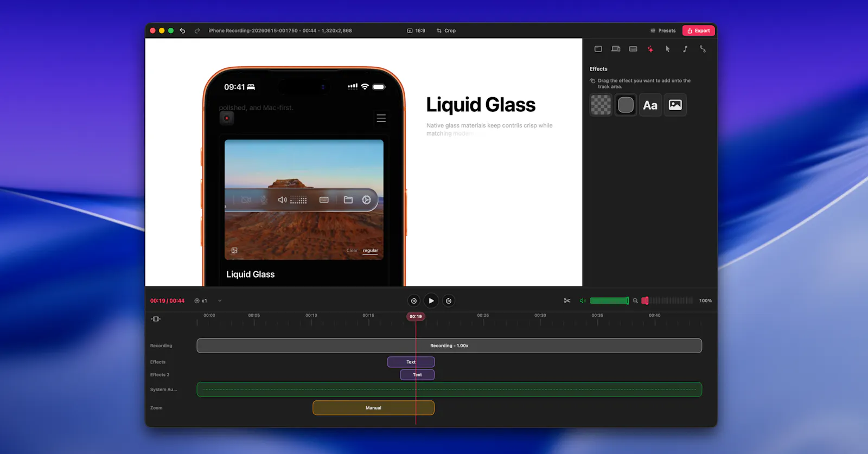The width and height of the screenshot is (868, 454).
Task: Select the 'regular' option in phone preview
Action: point(371,251)
